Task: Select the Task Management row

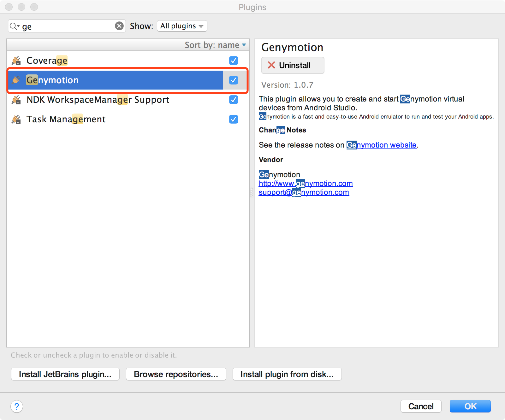Action: click(x=128, y=119)
